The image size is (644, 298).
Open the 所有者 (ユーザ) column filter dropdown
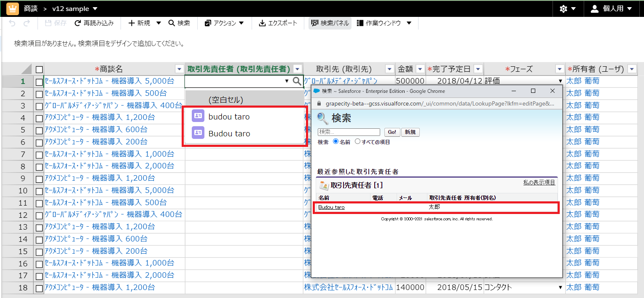pyautogui.click(x=632, y=69)
